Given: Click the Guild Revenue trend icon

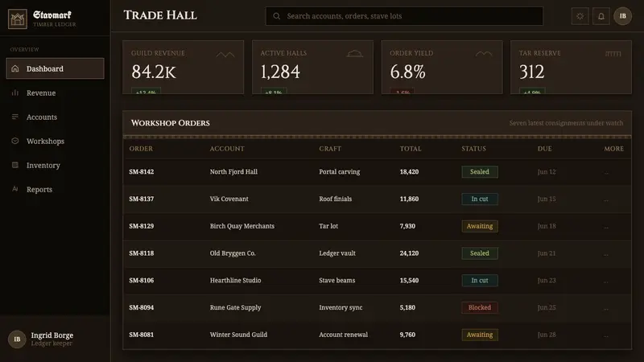Looking at the screenshot, I should point(225,54).
